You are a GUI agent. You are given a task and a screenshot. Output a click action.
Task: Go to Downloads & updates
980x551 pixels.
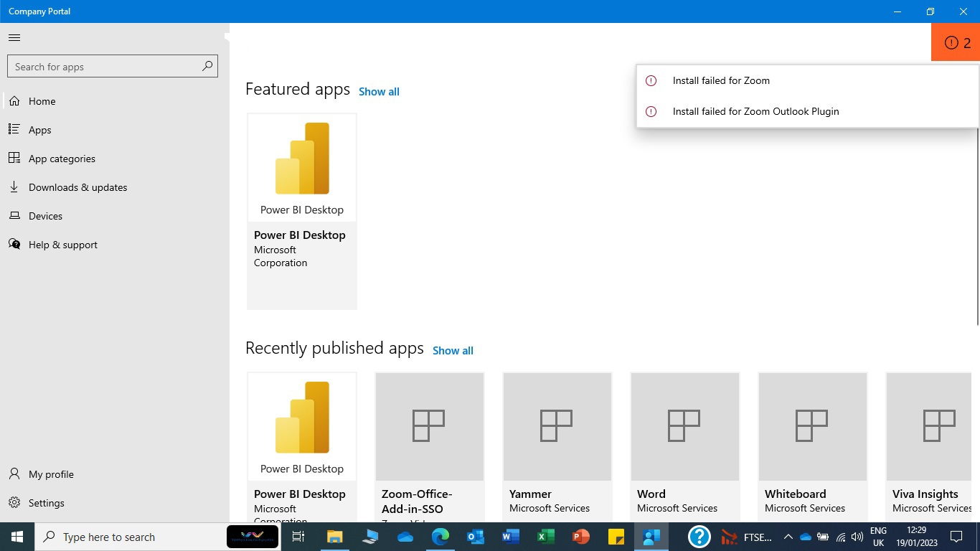115,187
